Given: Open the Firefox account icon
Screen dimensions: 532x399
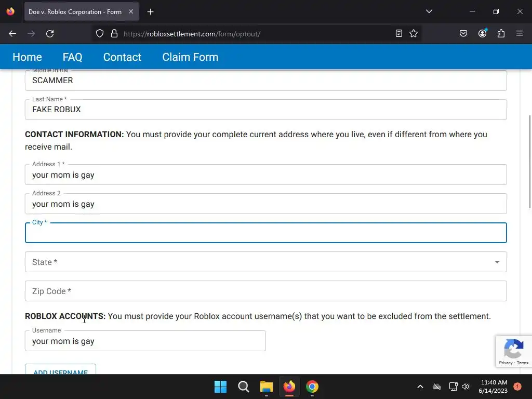Looking at the screenshot, I should (x=483, y=33).
